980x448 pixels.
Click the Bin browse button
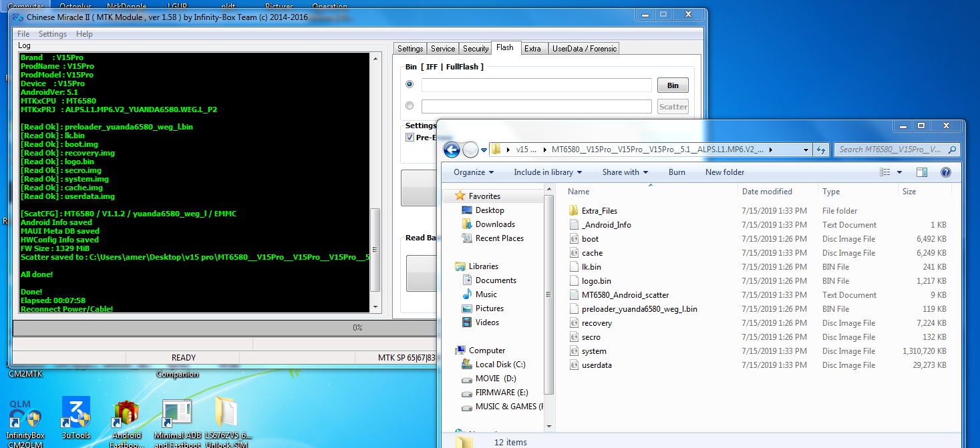pos(673,85)
